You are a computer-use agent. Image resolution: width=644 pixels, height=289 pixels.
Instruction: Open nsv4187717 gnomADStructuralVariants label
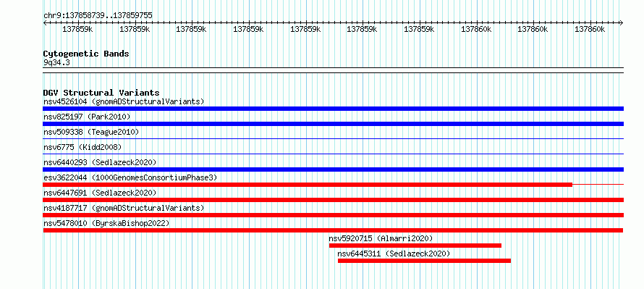[x=124, y=208]
